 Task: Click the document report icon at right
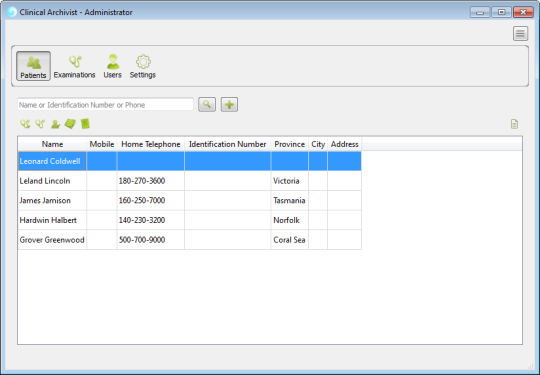click(514, 124)
